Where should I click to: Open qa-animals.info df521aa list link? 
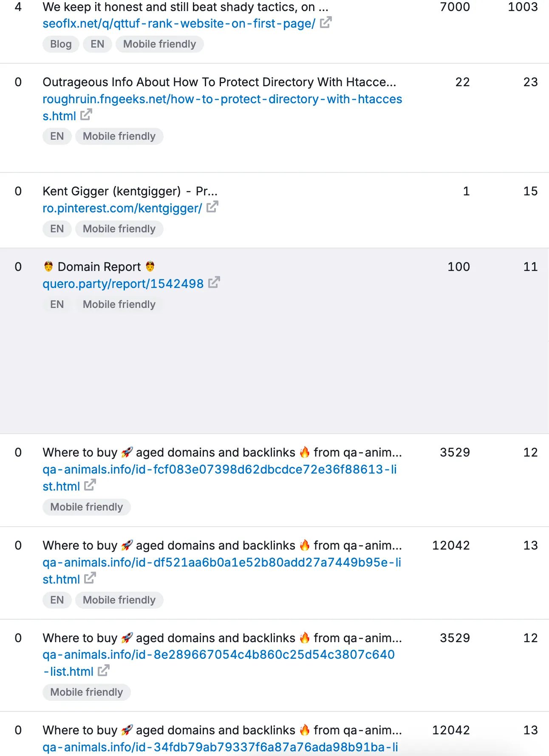tap(222, 570)
